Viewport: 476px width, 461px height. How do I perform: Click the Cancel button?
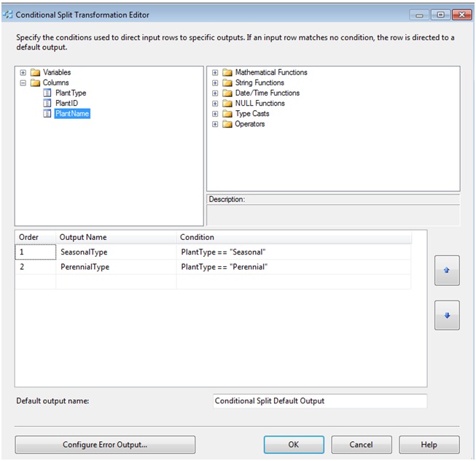361,444
